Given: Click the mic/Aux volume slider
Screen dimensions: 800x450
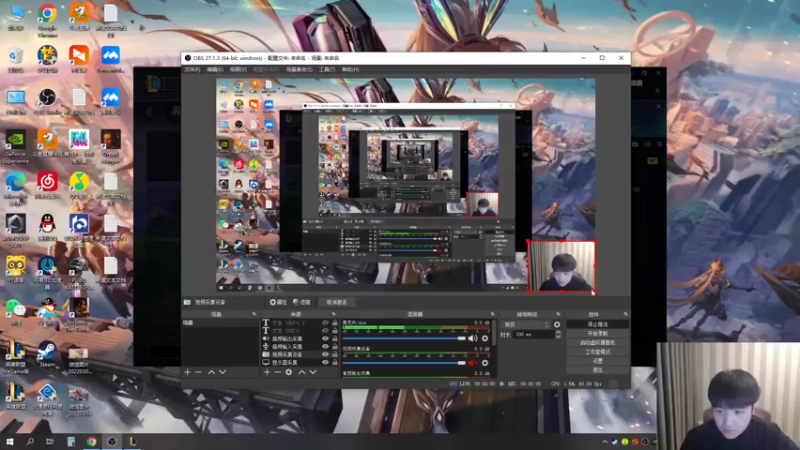Looking at the screenshot, I should tap(404, 338).
